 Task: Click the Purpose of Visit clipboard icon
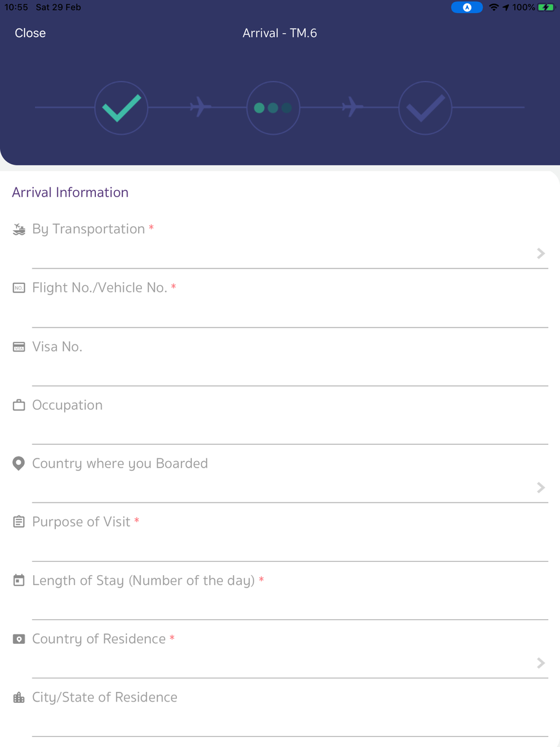pyautogui.click(x=19, y=522)
